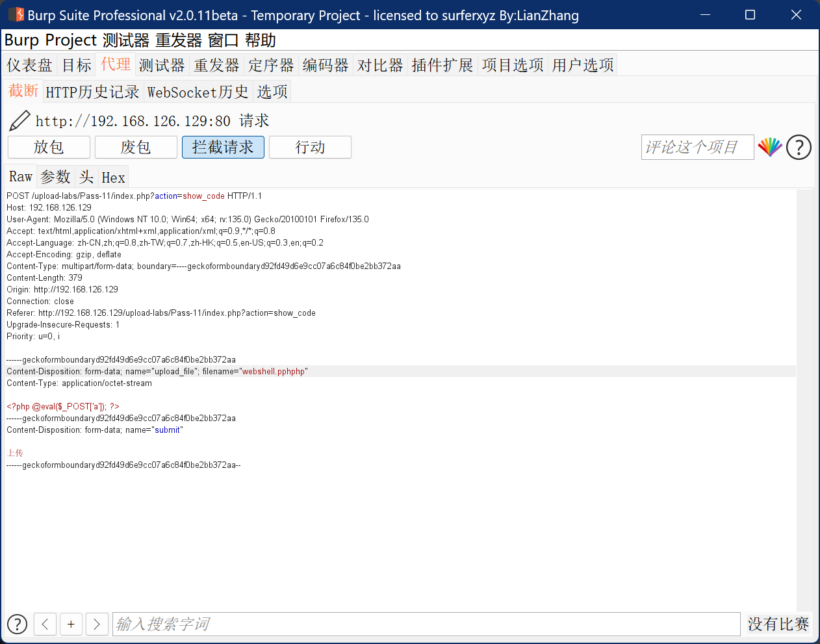The height and width of the screenshot is (644, 820).
Task: Switch to the 测试器 tab
Action: click(x=162, y=65)
